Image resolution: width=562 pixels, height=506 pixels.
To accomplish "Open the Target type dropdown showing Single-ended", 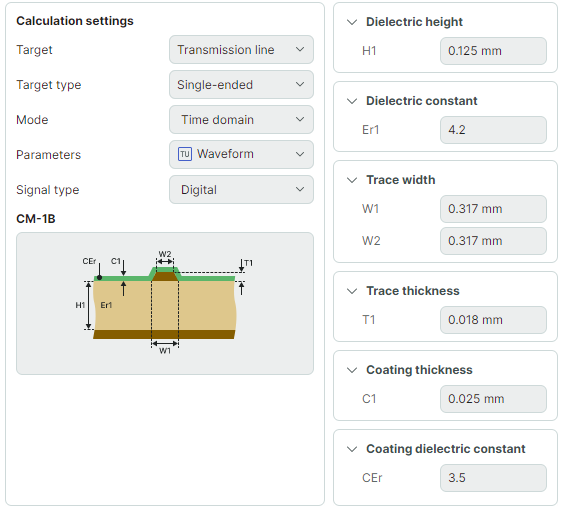I will 241,85.
